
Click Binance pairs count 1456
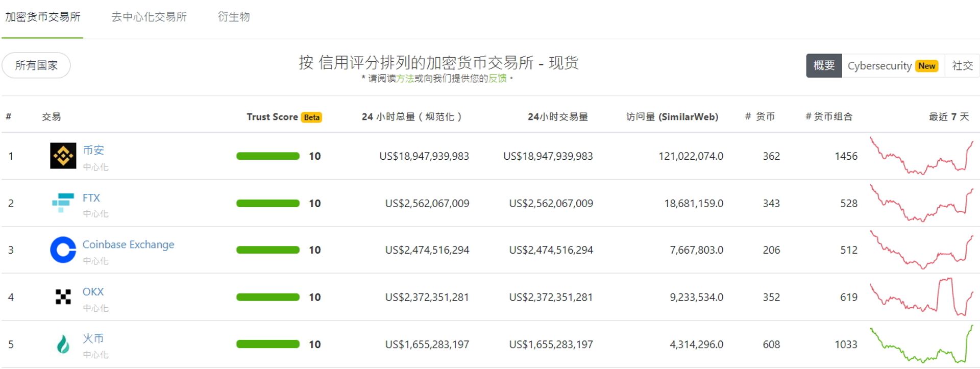click(x=846, y=156)
